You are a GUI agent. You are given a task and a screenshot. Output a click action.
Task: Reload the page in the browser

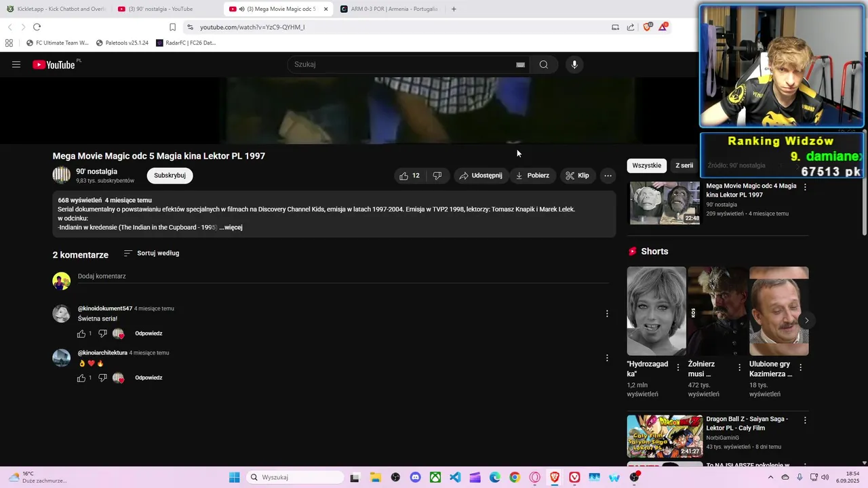37,27
